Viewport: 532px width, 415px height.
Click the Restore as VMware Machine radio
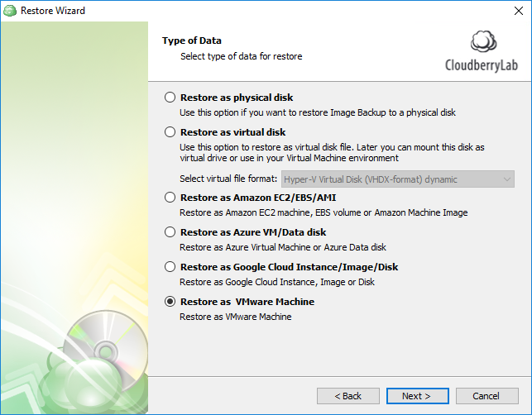(x=170, y=302)
